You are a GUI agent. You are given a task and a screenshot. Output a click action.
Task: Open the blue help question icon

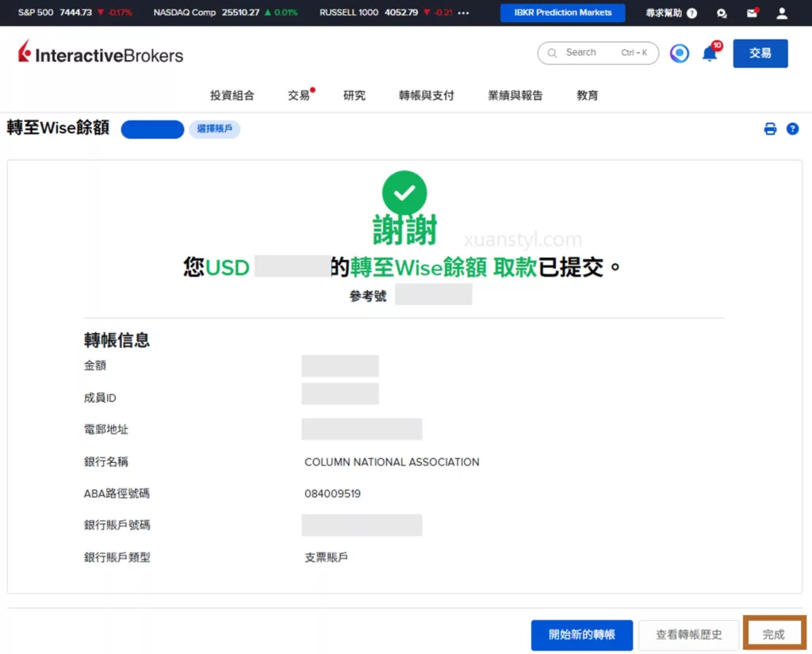792,128
